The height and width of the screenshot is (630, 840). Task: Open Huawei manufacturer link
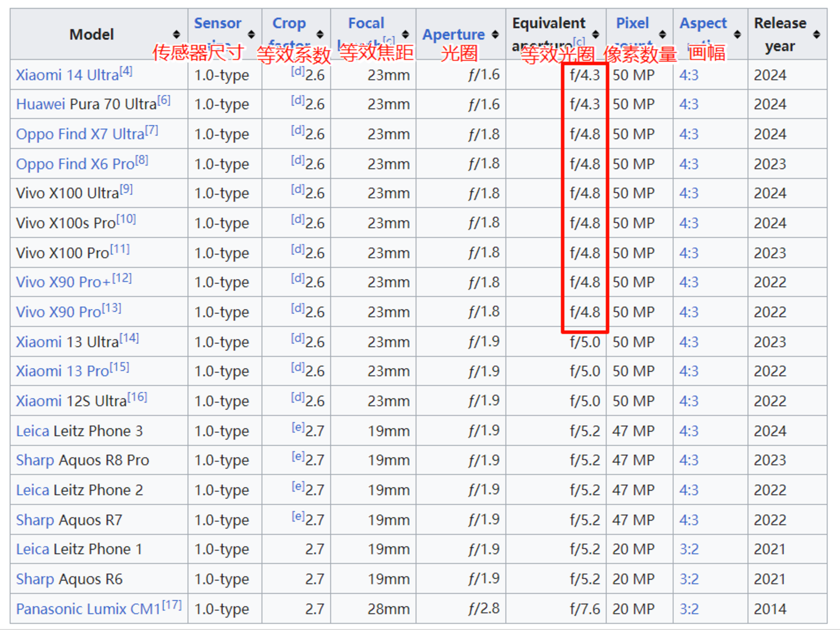pos(40,104)
